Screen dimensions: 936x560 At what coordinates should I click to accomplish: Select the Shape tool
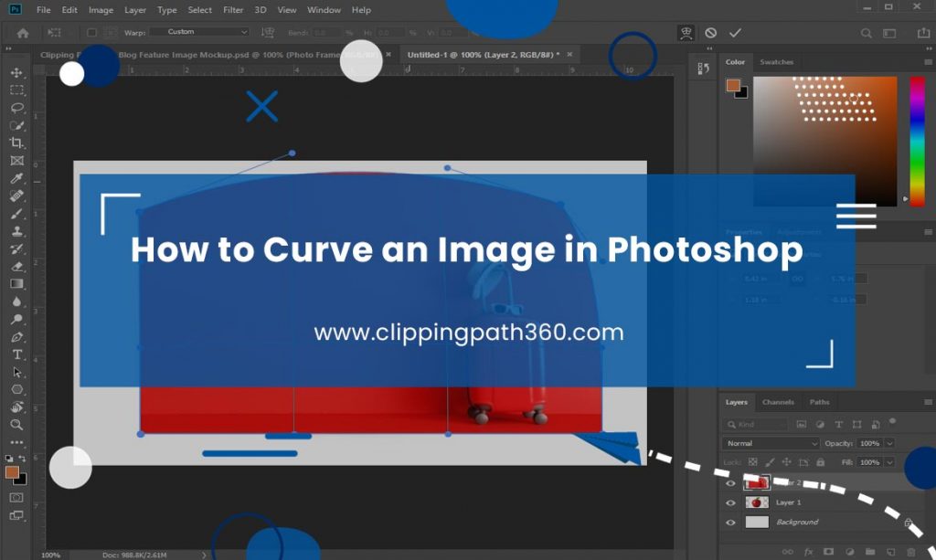click(x=16, y=389)
